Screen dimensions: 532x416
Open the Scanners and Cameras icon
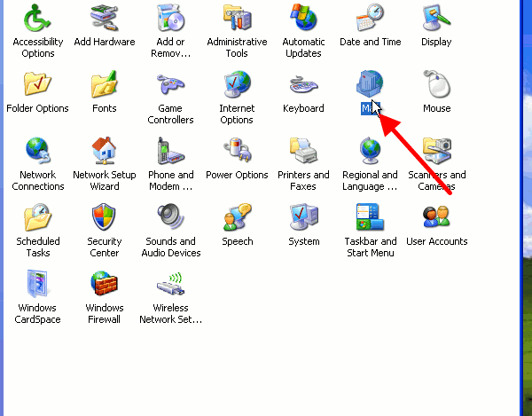point(436,150)
